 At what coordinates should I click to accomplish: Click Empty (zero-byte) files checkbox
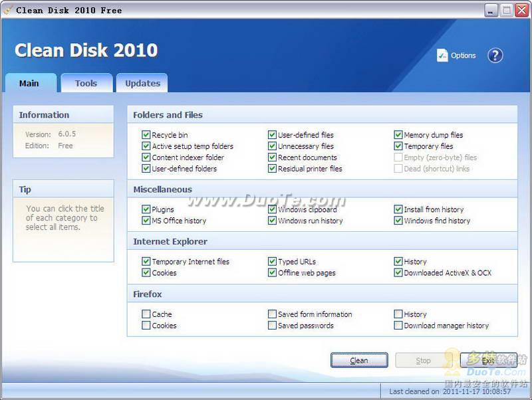(x=398, y=157)
